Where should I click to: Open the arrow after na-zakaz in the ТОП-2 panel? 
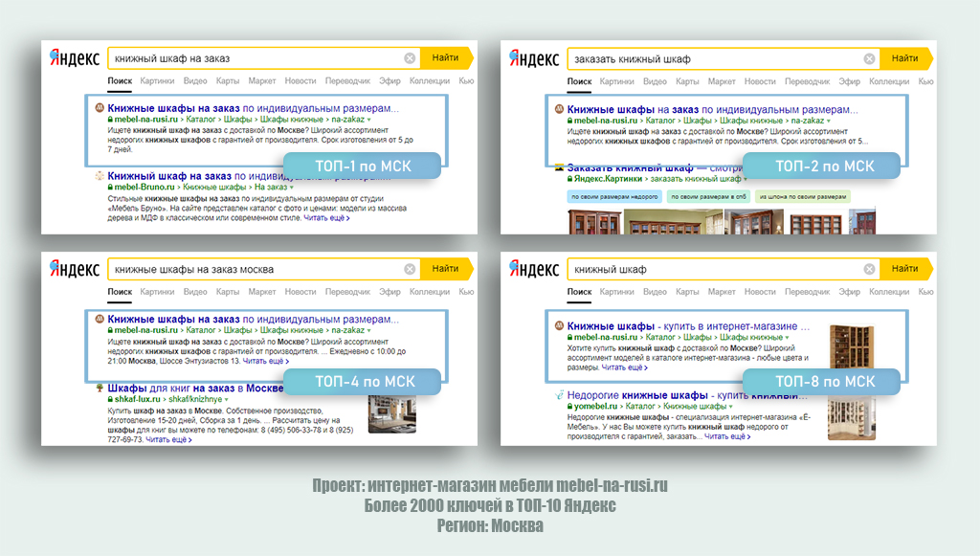[829, 121]
